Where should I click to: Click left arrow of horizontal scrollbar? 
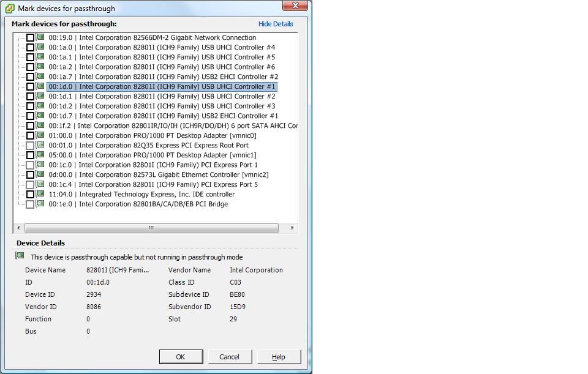18,228
